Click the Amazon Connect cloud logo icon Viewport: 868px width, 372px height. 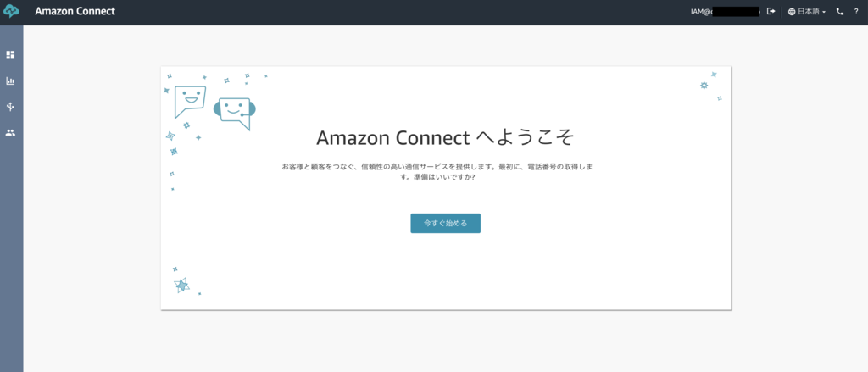11,11
